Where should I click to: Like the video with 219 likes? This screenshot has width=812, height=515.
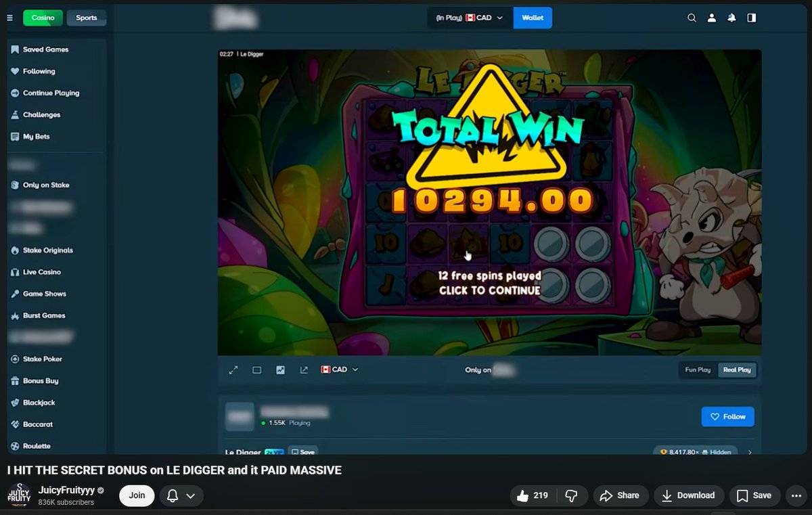[x=533, y=495]
